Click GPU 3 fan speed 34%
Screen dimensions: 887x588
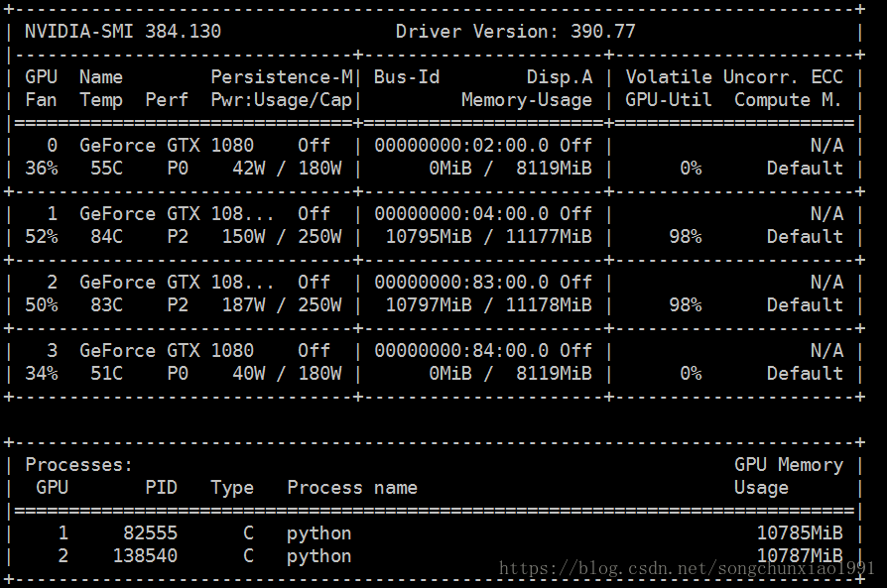42,373
